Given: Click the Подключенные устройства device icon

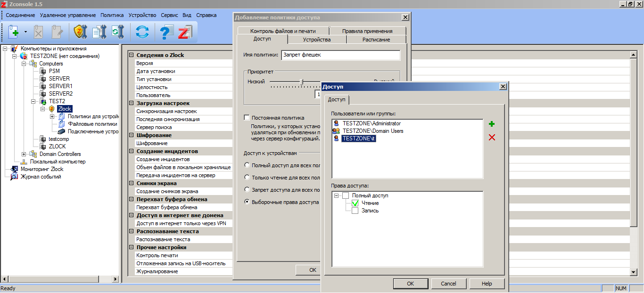Looking at the screenshot, I should coord(61,131).
